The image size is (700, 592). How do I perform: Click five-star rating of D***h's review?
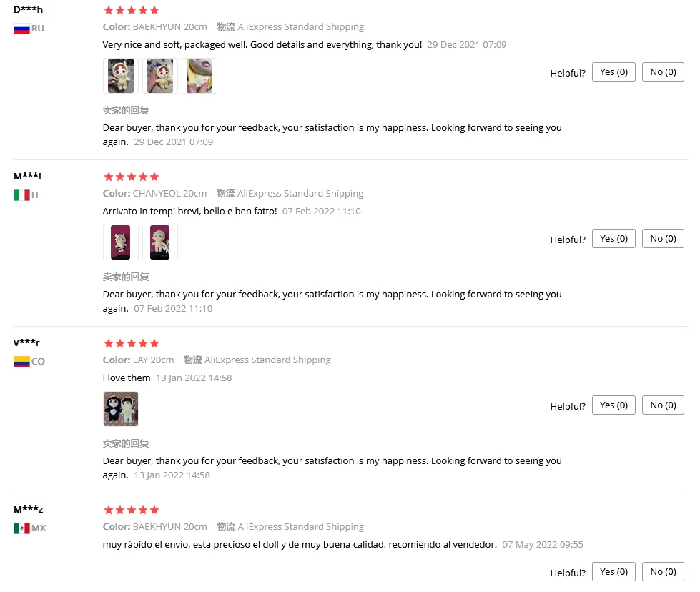click(x=132, y=10)
